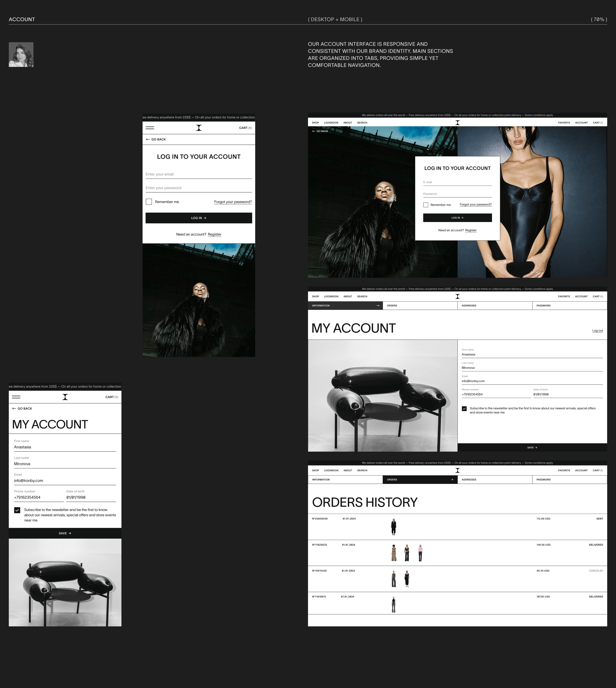The height and width of the screenshot is (688, 616).
Task: Click brand logo in Orders History page header
Action: (x=457, y=470)
